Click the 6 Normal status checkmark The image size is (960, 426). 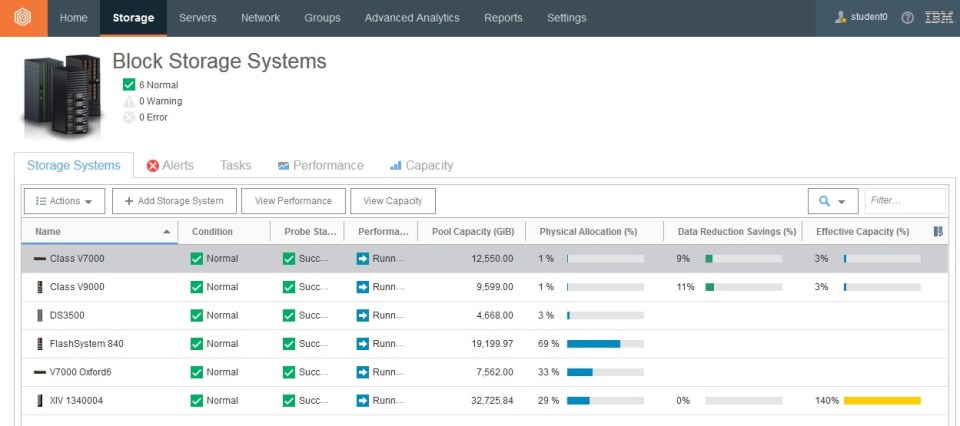tap(129, 85)
